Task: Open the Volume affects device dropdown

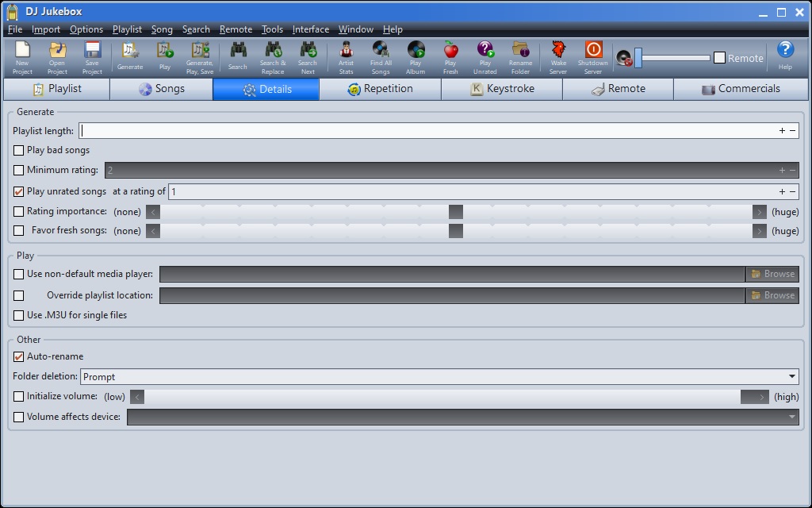Action: [791, 417]
